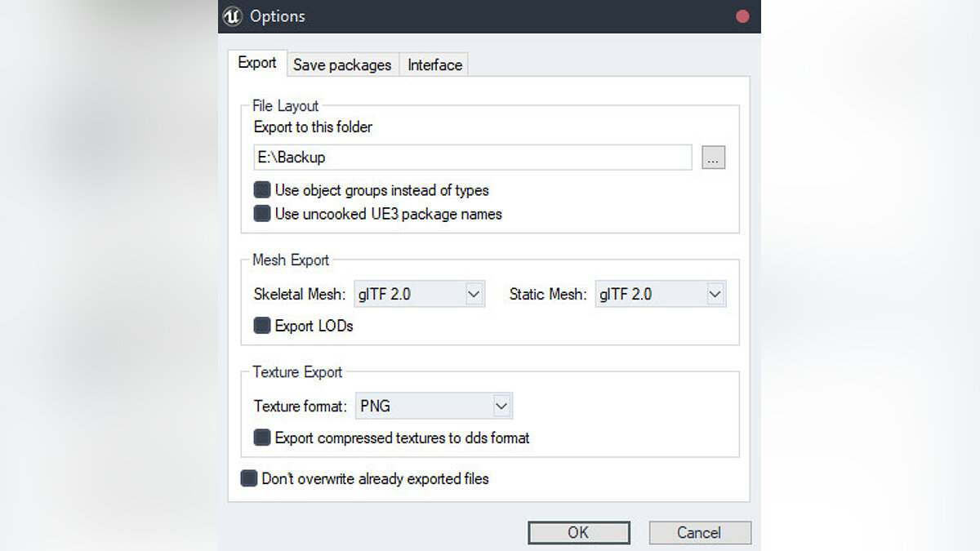This screenshot has height=551, width=980.
Task: Open the Interface tab
Action: point(434,65)
